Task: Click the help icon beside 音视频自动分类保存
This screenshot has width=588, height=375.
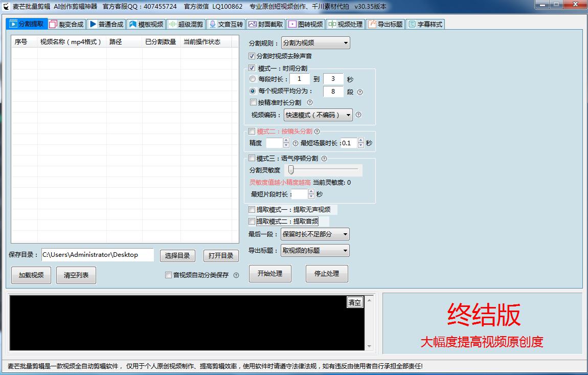Action: (236, 275)
